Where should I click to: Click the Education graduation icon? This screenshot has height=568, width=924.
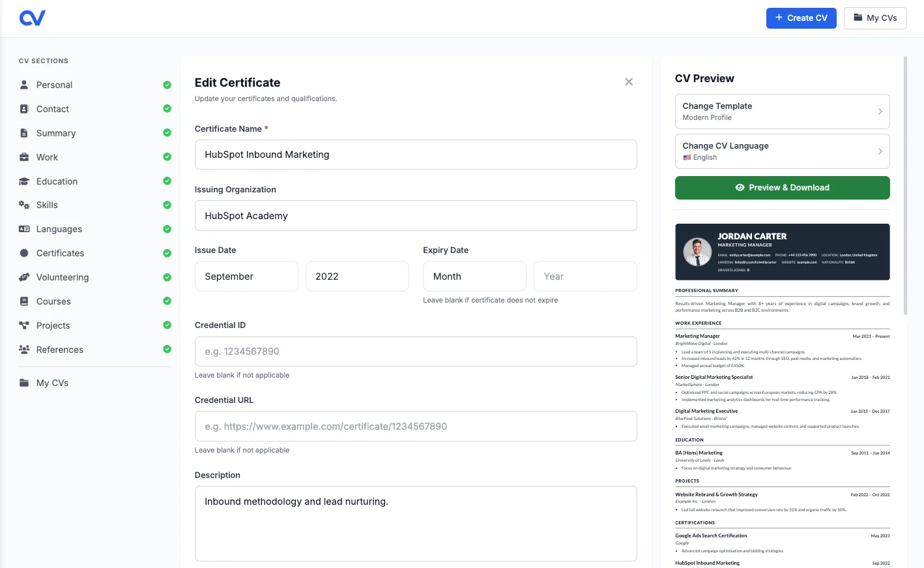pos(24,181)
